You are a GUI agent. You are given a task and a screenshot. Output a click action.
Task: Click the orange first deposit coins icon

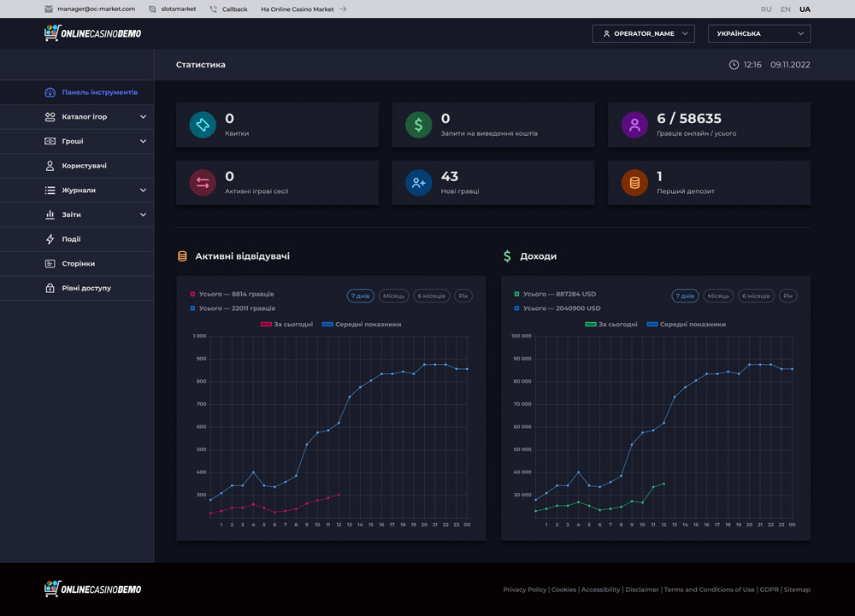[634, 183]
